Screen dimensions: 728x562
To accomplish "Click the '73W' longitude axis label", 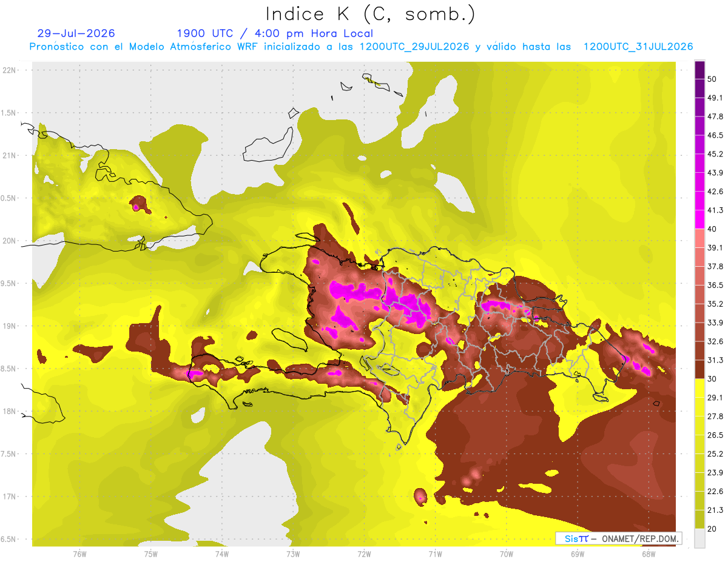I will (293, 554).
